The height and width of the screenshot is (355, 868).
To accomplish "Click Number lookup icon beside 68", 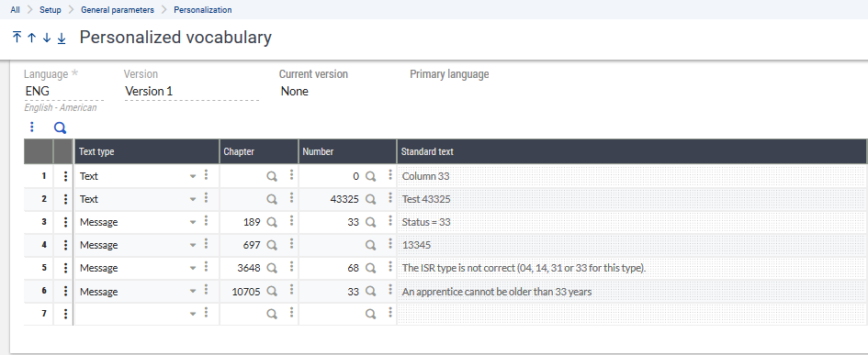I will point(370,268).
